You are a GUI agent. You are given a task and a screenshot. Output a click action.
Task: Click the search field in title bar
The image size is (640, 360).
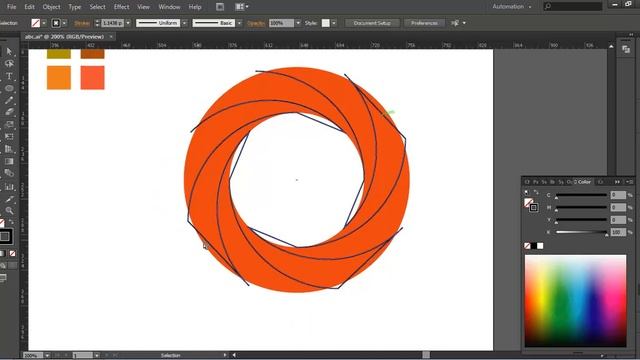pyautogui.click(x=573, y=7)
